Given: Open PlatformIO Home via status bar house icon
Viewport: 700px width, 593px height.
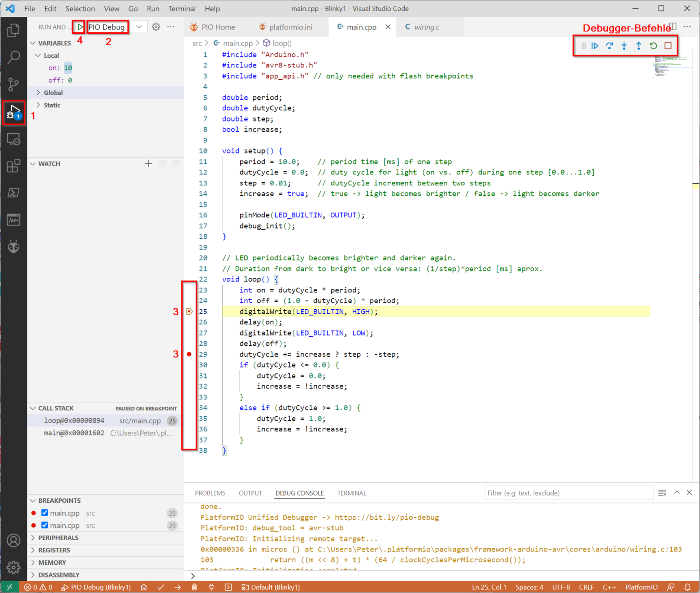Looking at the screenshot, I should pyautogui.click(x=144, y=587).
